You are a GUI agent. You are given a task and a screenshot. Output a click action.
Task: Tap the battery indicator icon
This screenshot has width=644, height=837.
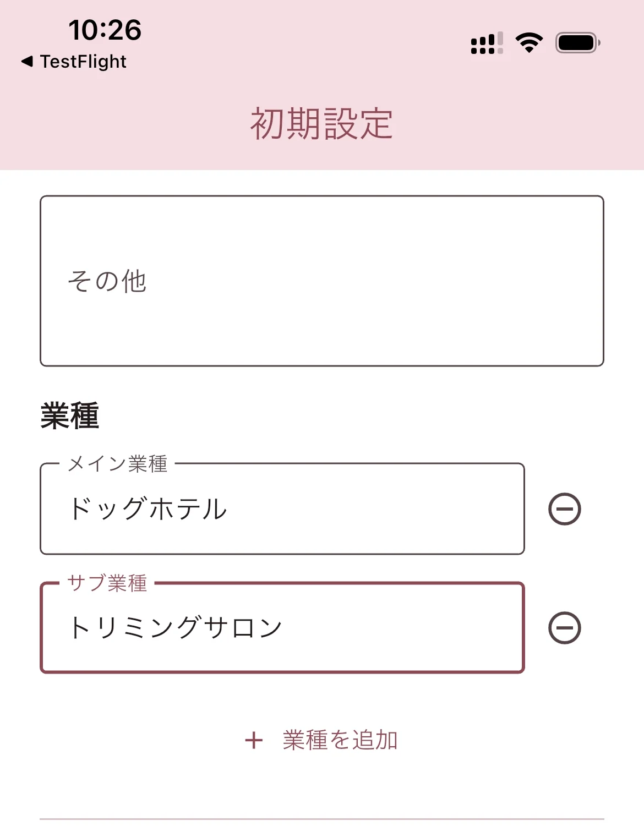click(x=577, y=42)
